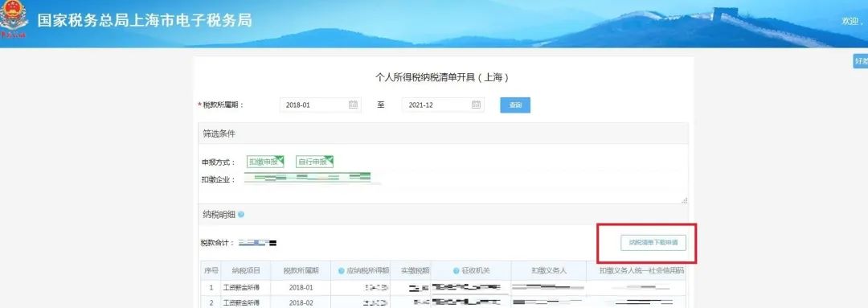The width and height of the screenshot is (868, 308).
Task: Click the start period field showing 2018-01
Action: (321, 105)
